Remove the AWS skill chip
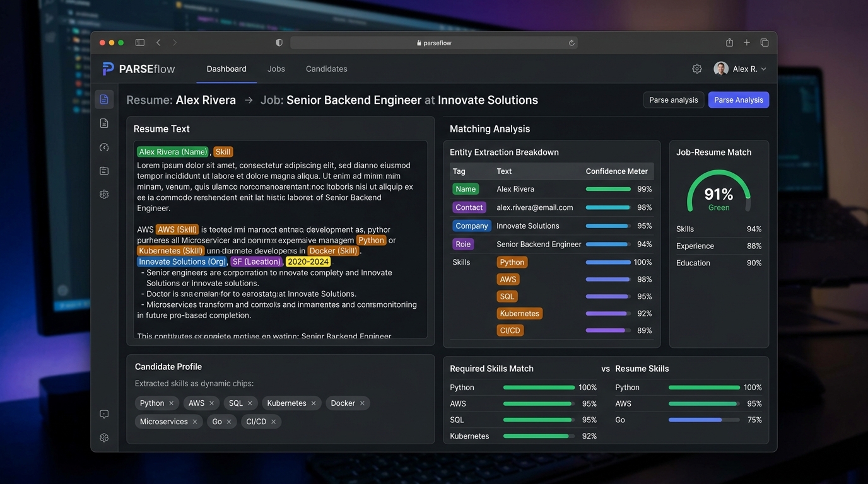The height and width of the screenshot is (484, 868). coord(211,403)
